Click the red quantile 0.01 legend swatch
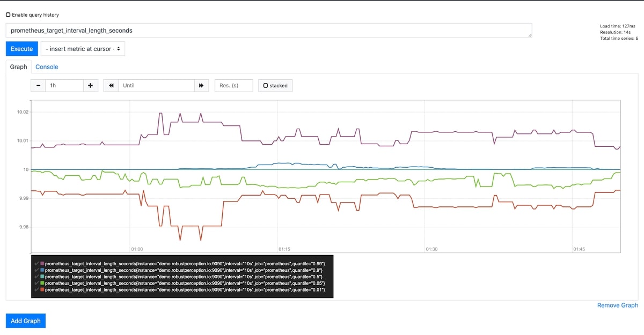Viewport: 644px width, 335px height. point(42,289)
